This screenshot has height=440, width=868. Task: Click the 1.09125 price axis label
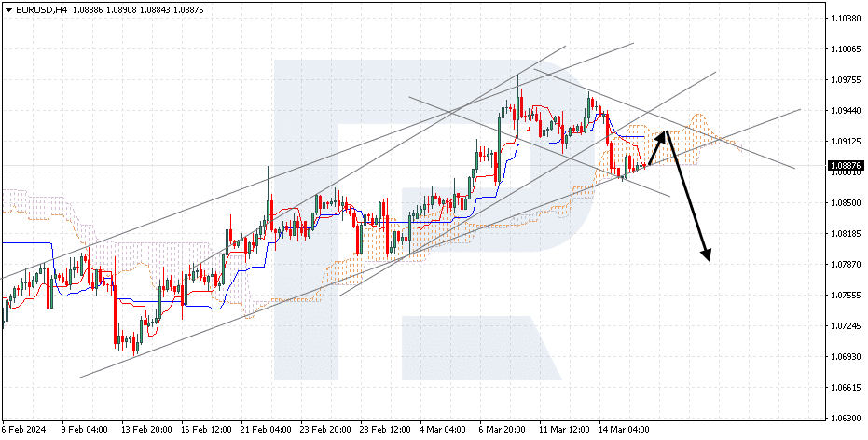click(845, 141)
